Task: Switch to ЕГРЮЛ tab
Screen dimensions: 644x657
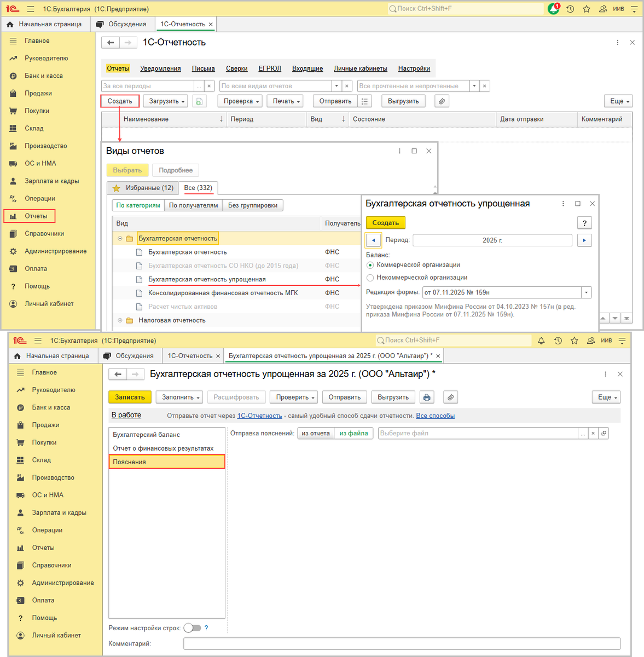Action: (x=270, y=68)
